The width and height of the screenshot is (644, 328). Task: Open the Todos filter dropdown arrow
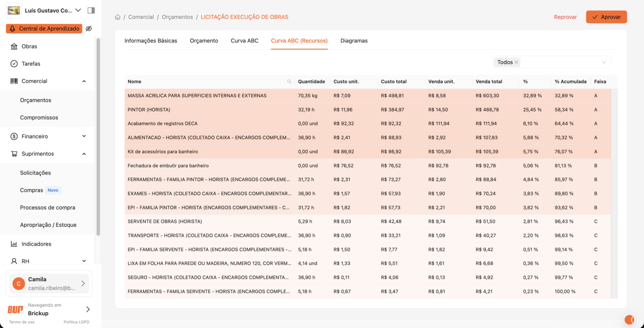(604, 63)
